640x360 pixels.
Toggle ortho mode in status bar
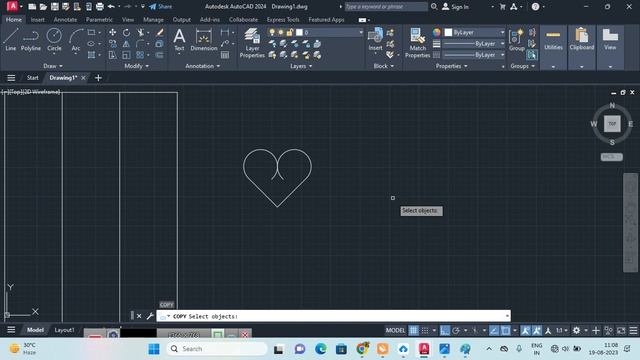tap(445, 330)
